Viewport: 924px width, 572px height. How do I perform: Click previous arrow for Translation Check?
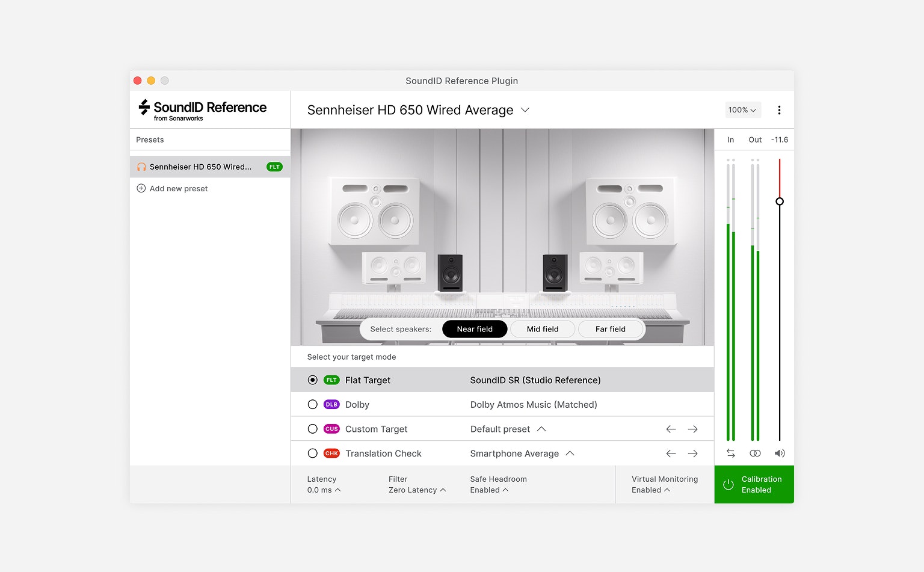pyautogui.click(x=671, y=454)
